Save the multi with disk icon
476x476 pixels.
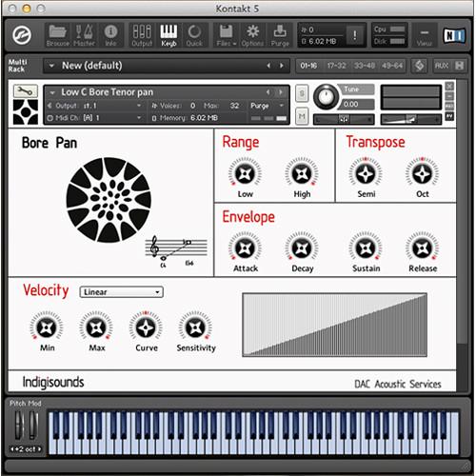coord(459,66)
